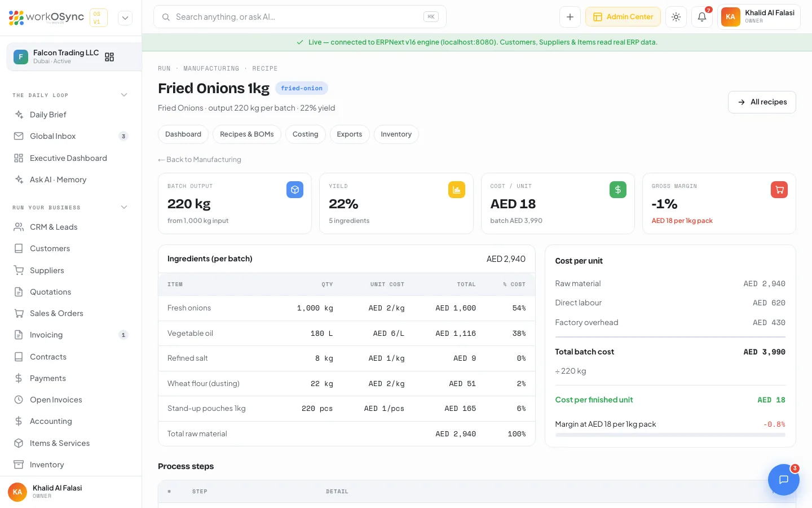Click the margin progress bar
Viewport: 812px width, 508px height.
pyautogui.click(x=670, y=435)
